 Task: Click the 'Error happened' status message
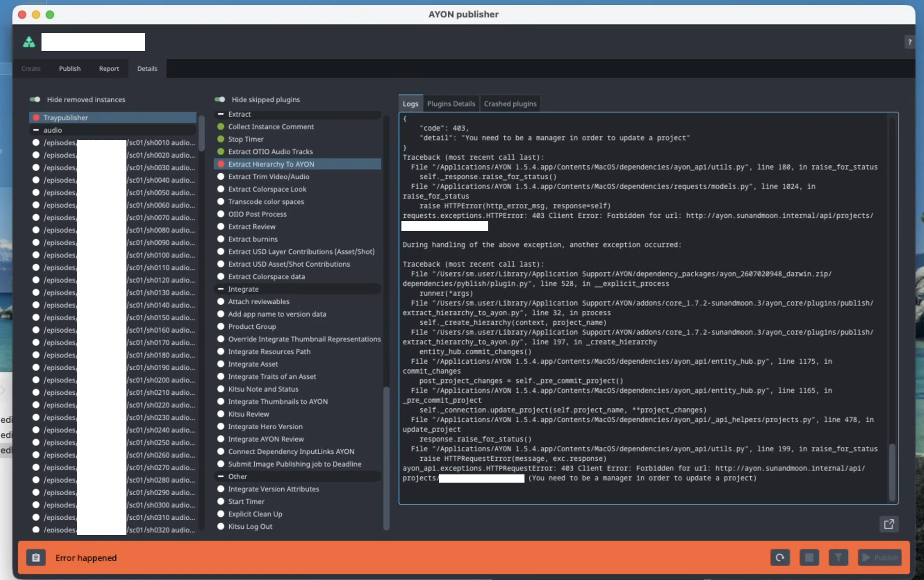tap(86, 558)
